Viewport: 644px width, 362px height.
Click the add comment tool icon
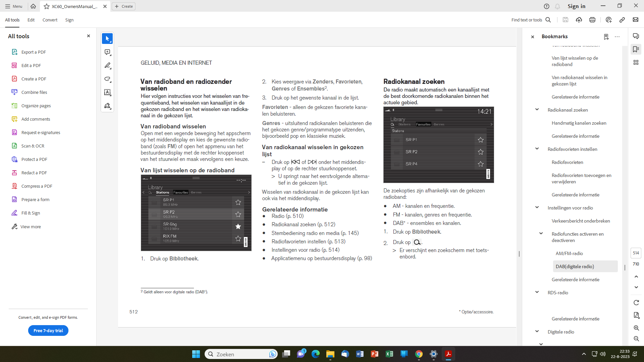107,52
